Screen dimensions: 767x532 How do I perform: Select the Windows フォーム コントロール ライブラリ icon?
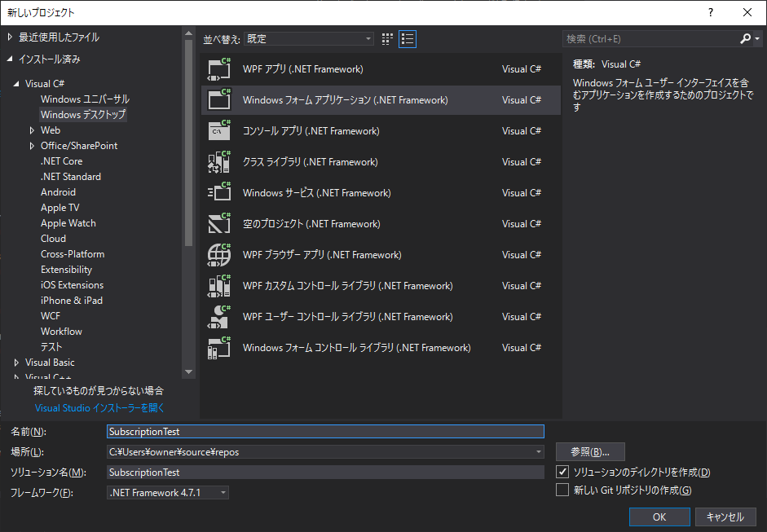pyautogui.click(x=219, y=348)
